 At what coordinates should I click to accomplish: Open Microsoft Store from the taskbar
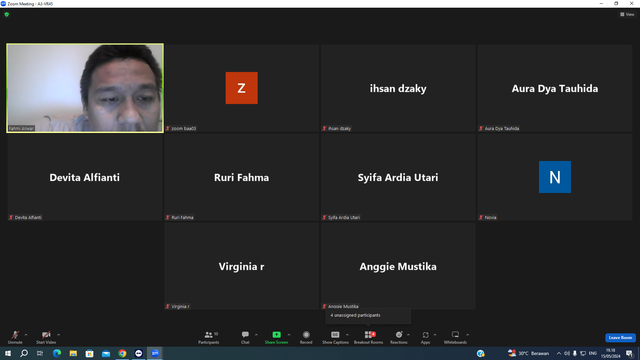point(89,353)
